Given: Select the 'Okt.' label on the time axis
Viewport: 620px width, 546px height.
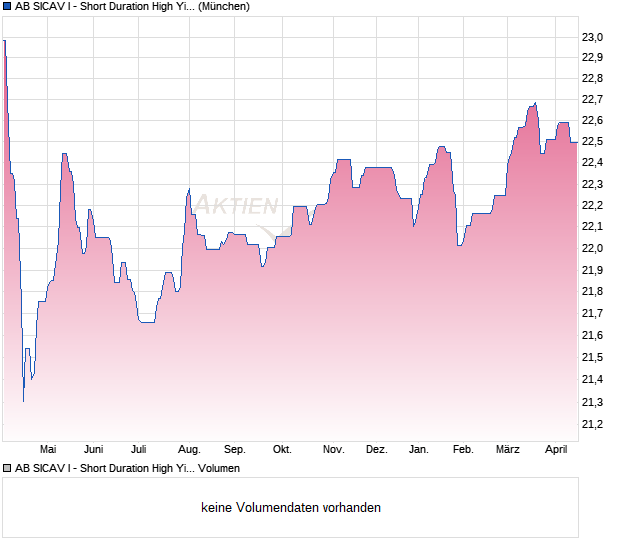Looking at the screenshot, I should pos(282,449).
